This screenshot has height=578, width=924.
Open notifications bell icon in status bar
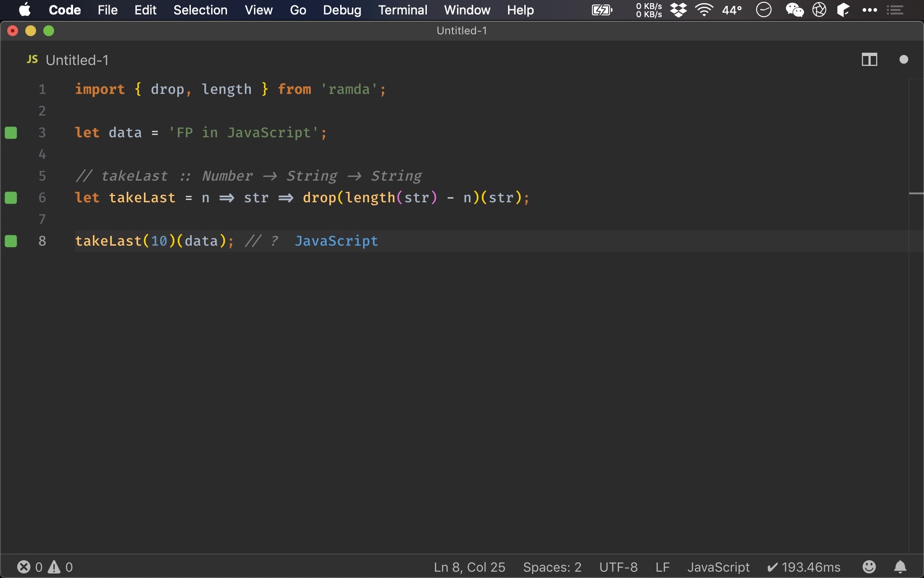[900, 567]
